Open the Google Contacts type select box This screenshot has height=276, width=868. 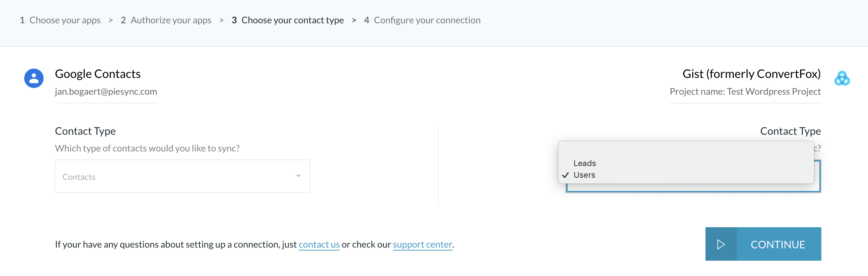[x=183, y=176]
